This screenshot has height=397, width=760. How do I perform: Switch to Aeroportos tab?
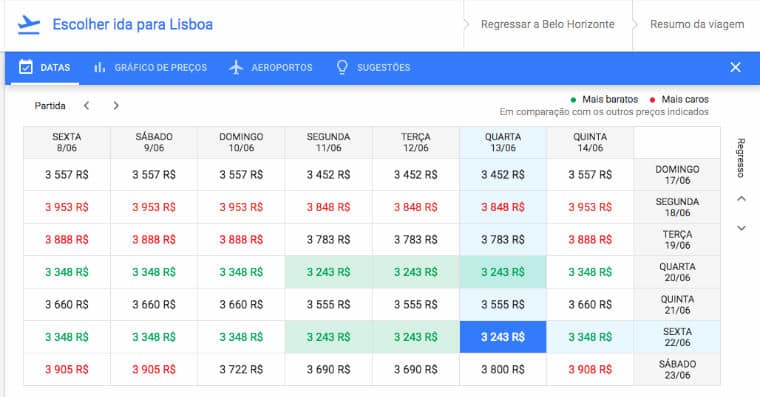[x=271, y=67]
